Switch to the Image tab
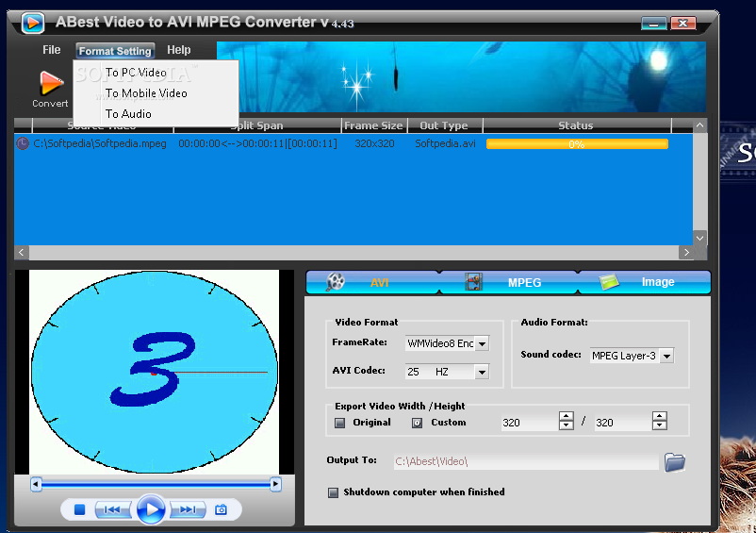This screenshot has height=533, width=756. [645, 283]
